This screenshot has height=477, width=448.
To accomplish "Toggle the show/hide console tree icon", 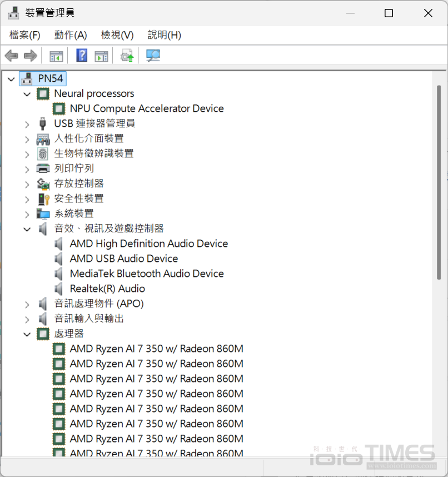I will [x=56, y=56].
